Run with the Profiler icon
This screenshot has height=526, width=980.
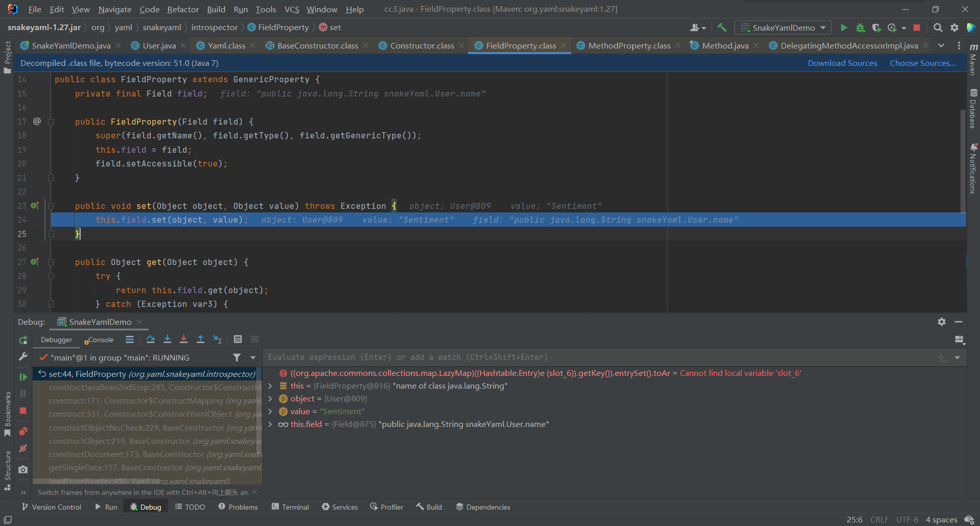[892, 28]
